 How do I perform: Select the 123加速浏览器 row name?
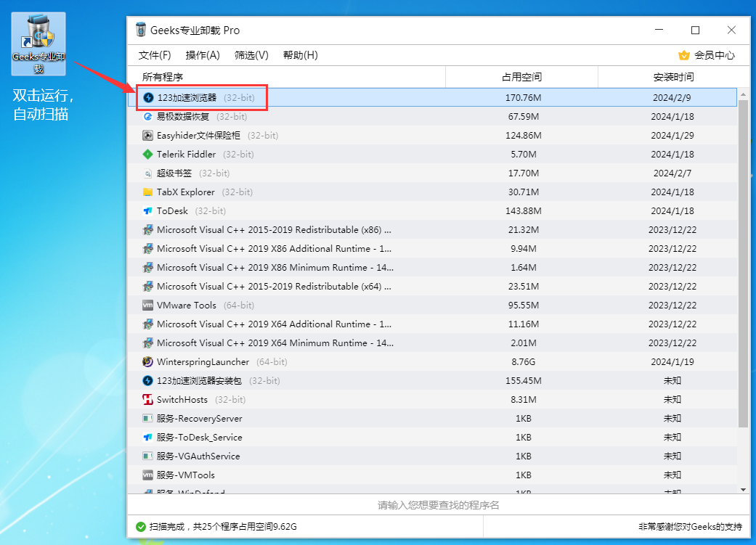coord(187,98)
